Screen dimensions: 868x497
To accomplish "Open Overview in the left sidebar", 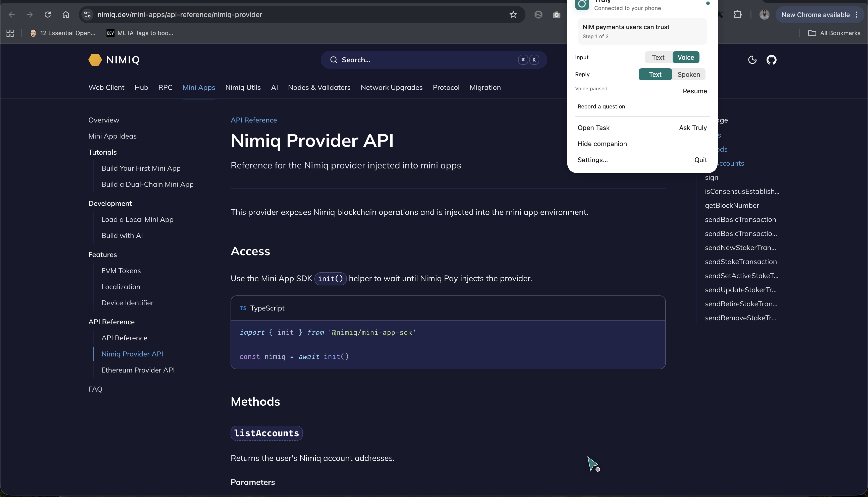I will [x=104, y=120].
